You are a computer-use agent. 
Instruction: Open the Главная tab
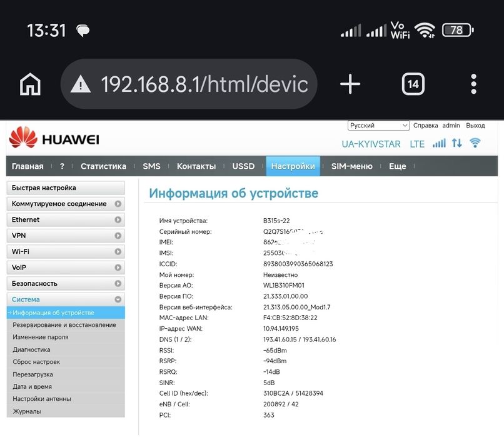coord(28,166)
